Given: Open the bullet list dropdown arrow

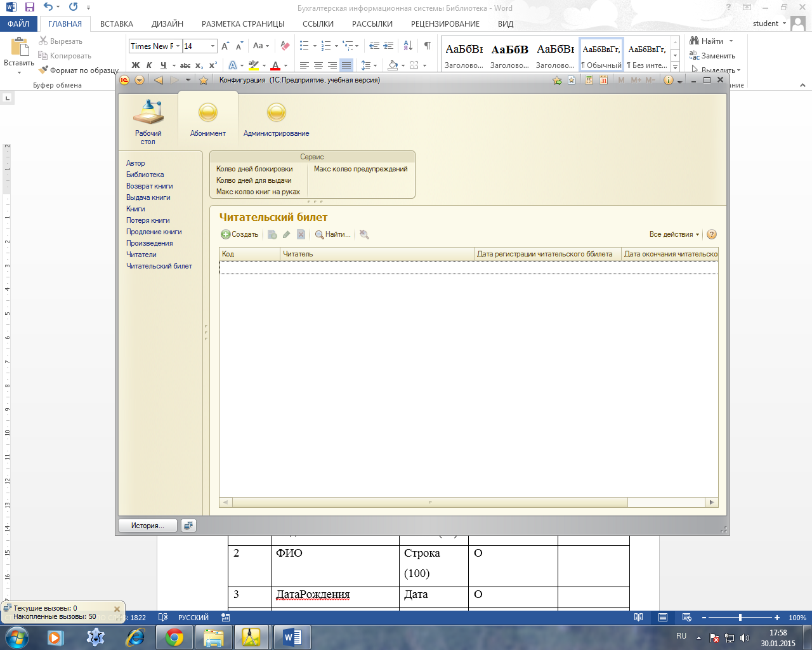Looking at the screenshot, I should [x=315, y=46].
